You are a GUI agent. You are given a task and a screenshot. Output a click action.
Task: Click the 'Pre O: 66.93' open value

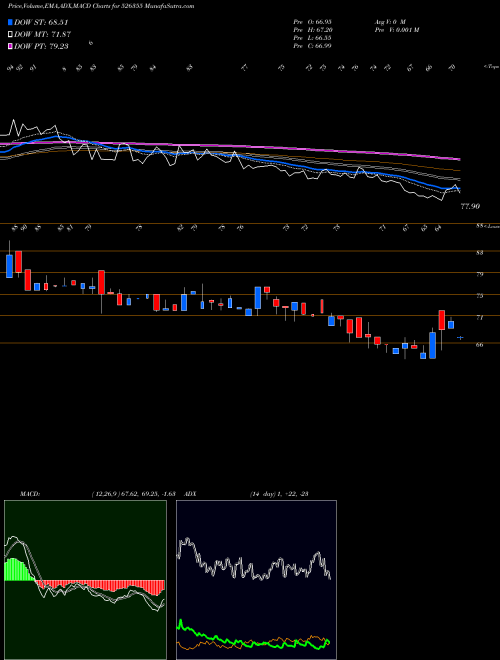(312, 21)
